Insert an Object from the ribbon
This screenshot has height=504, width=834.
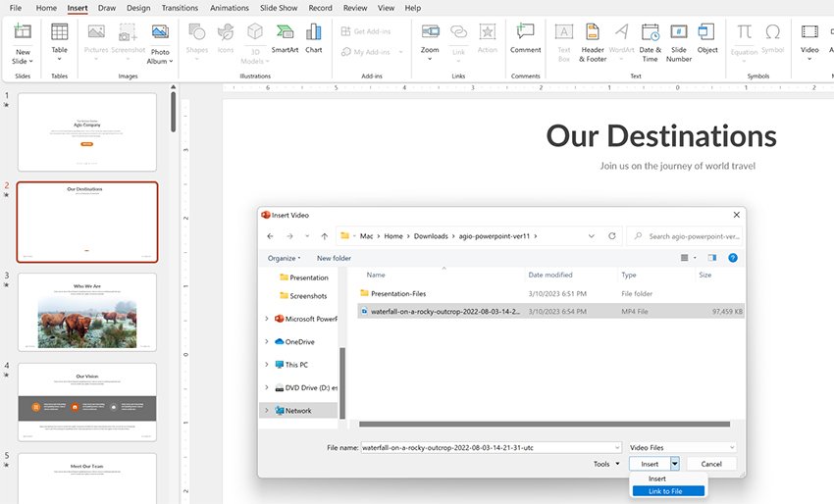[706, 38]
